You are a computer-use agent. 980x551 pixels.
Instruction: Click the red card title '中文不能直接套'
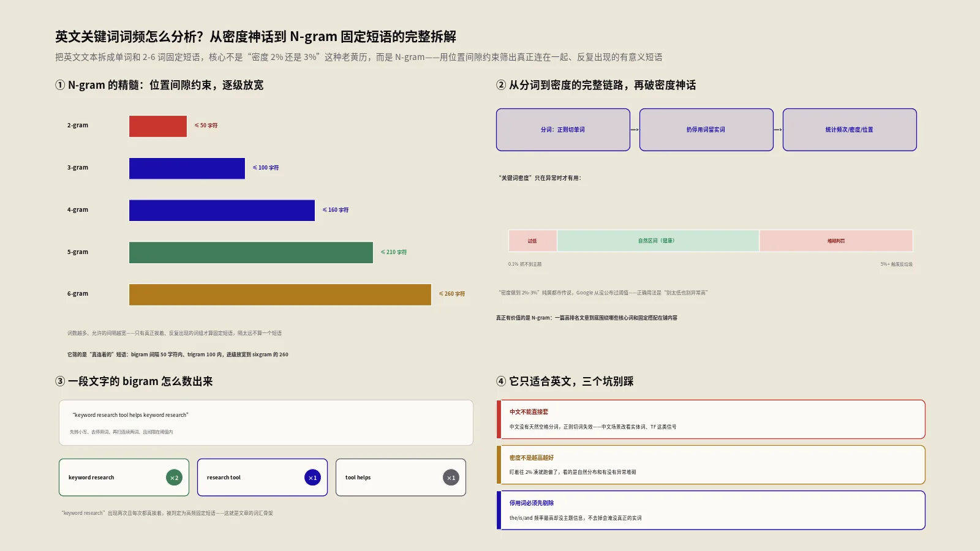pyautogui.click(x=529, y=412)
